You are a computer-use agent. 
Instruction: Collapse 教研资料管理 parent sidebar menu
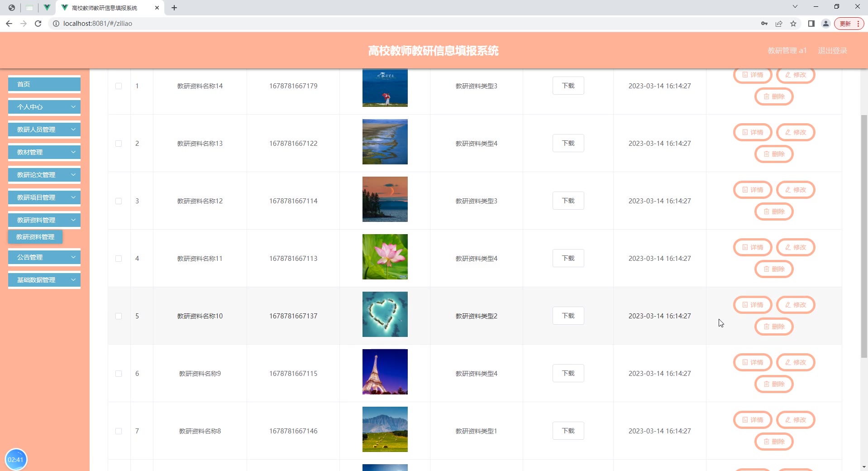[x=44, y=220]
